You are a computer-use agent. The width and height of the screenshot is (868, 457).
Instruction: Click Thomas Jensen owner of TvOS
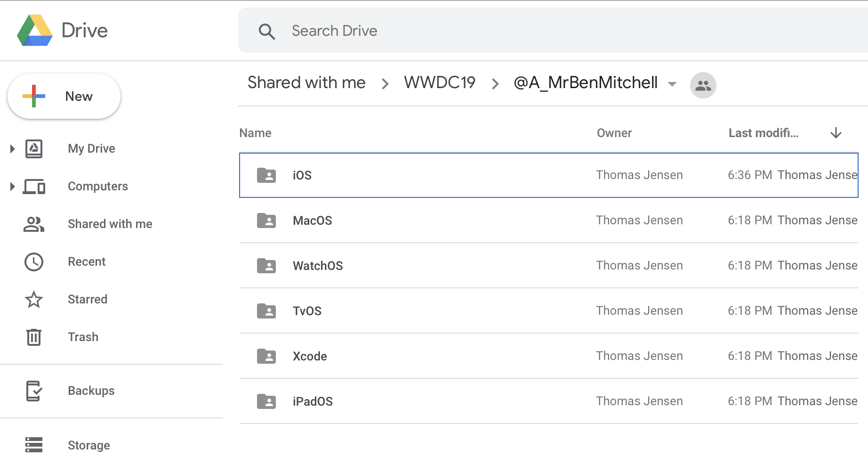coord(639,310)
